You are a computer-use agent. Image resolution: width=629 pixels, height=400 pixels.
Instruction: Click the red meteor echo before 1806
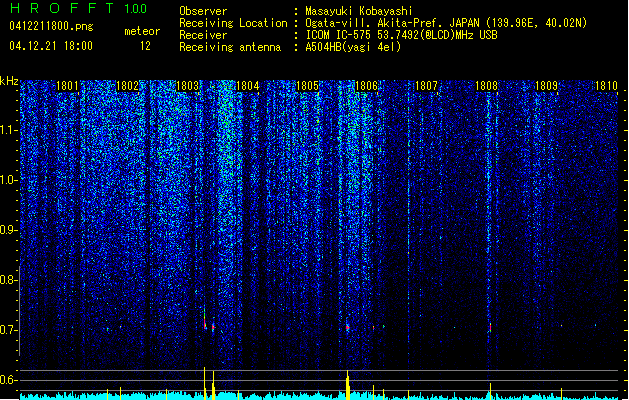[x=348, y=327]
